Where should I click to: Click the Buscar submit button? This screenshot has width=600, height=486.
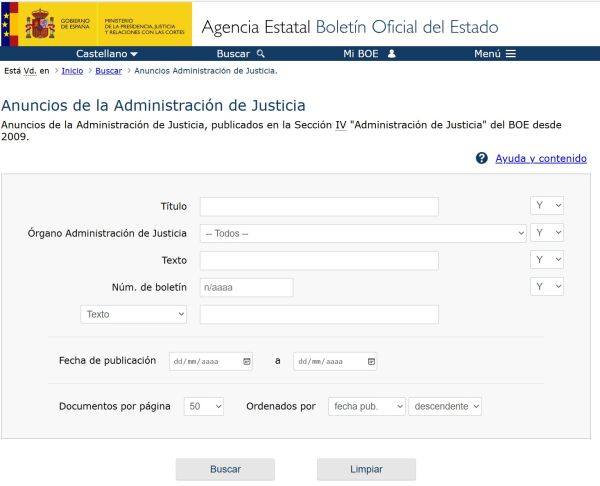click(225, 469)
